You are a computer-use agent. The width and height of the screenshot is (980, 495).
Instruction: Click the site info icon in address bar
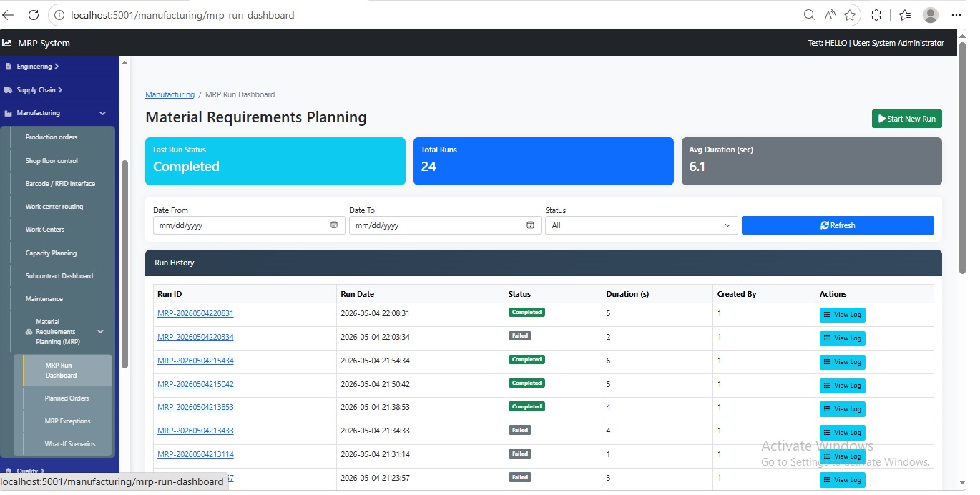(x=59, y=15)
